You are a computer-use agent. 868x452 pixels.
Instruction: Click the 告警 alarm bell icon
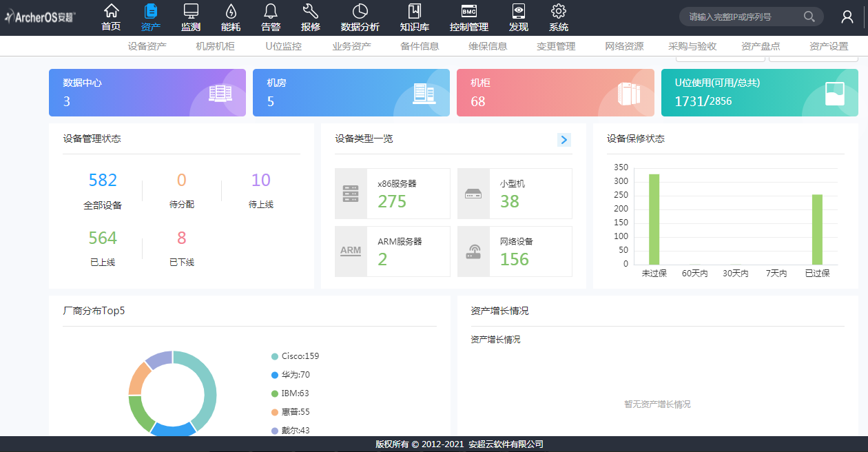(271, 11)
